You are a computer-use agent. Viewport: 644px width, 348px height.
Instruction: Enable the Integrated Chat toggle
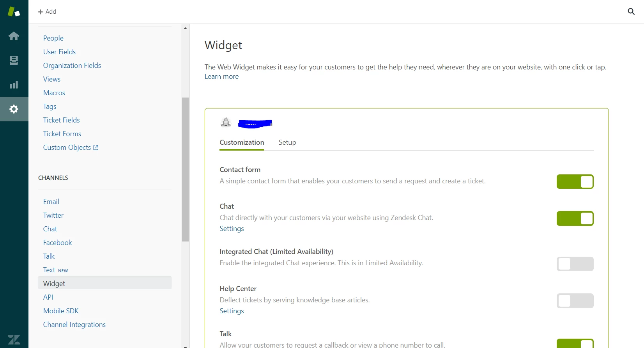tap(575, 264)
